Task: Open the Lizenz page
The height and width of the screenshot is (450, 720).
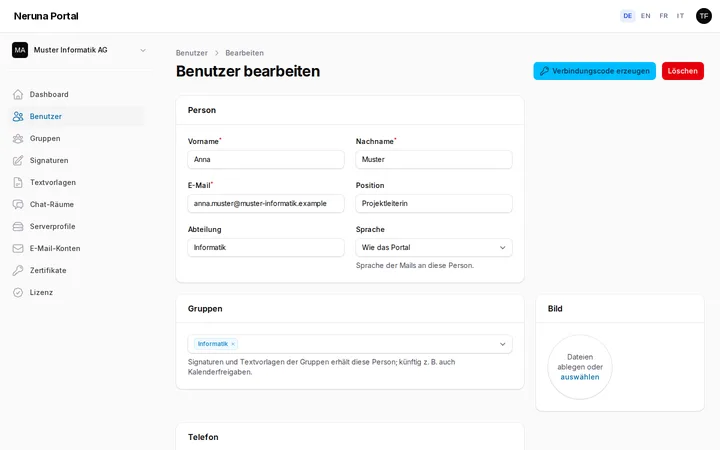Action: pos(77,292)
